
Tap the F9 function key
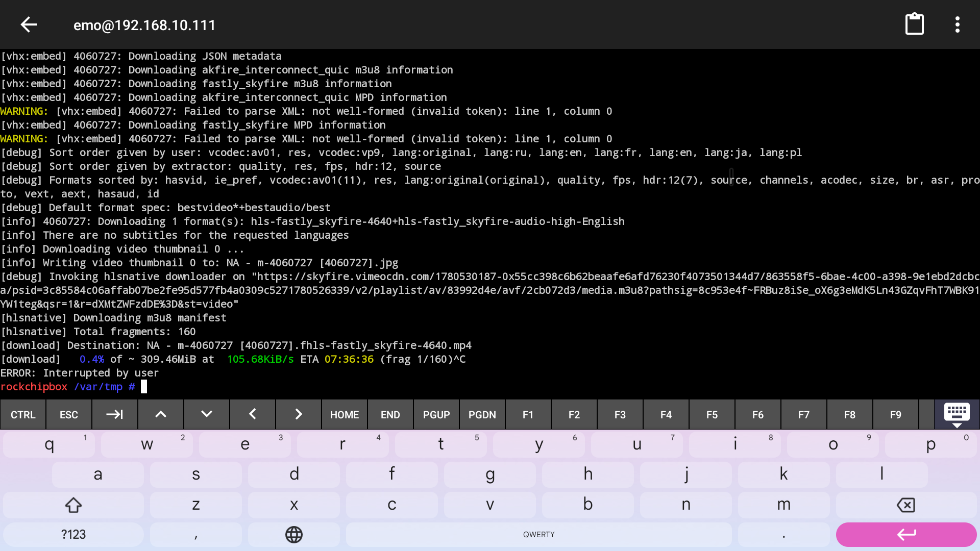[896, 415]
